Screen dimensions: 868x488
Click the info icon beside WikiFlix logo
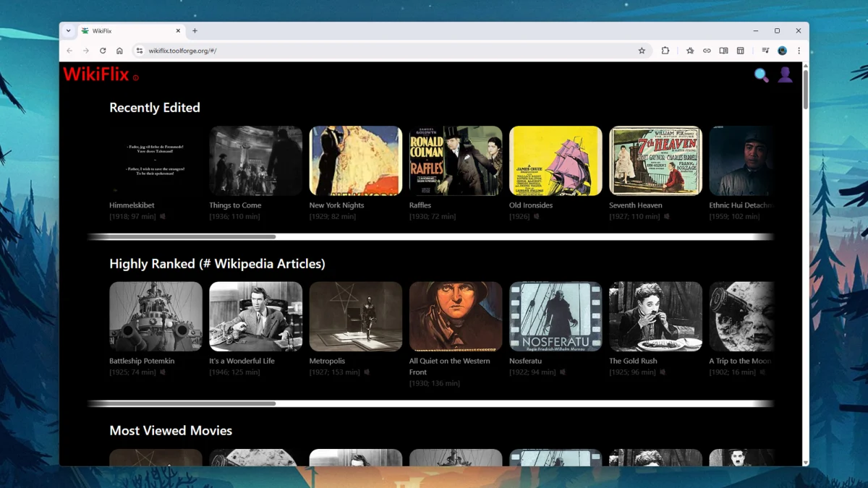(x=135, y=77)
